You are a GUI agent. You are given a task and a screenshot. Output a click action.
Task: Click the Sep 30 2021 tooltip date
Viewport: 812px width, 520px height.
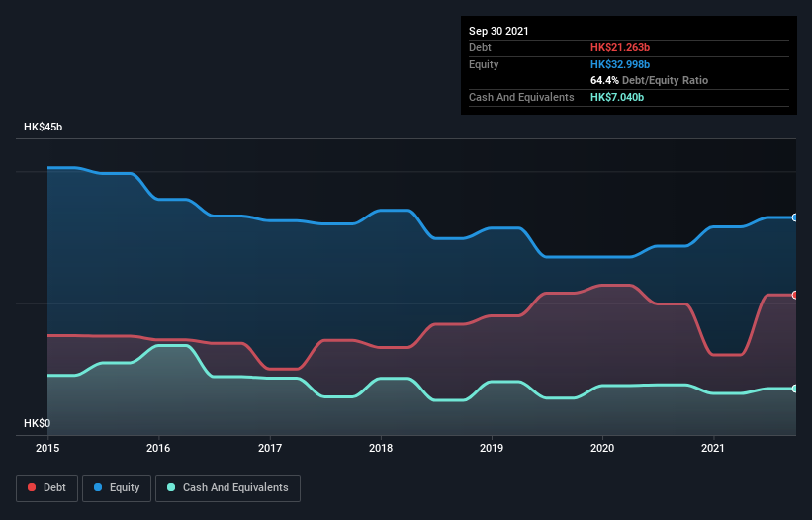click(498, 31)
